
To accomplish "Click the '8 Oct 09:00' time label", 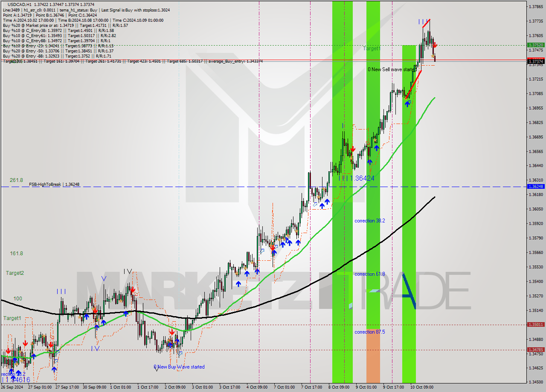I will 338,387.
